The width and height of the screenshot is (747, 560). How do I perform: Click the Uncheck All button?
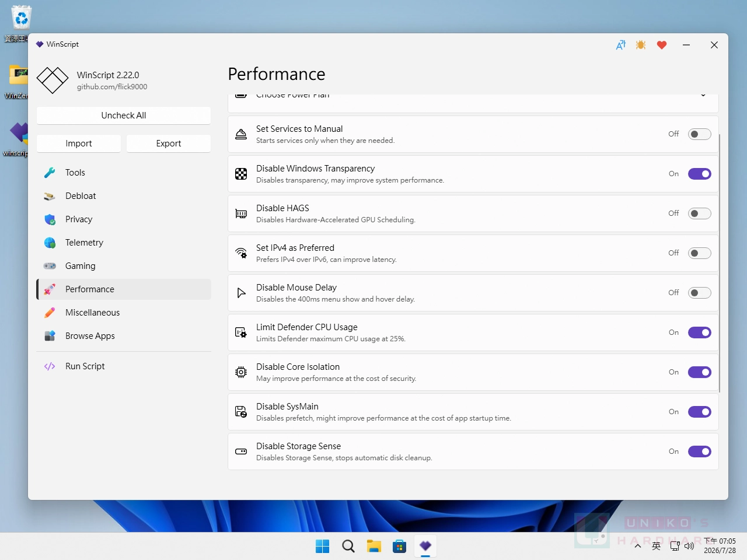[124, 116]
